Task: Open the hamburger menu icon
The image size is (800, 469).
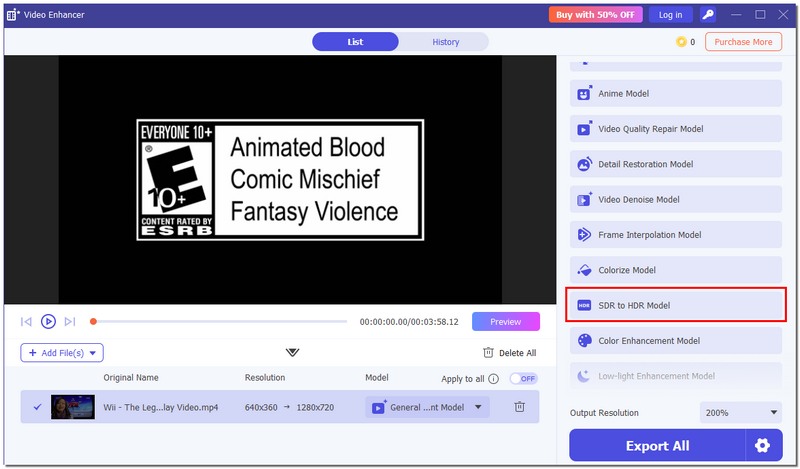Action: tap(735, 15)
